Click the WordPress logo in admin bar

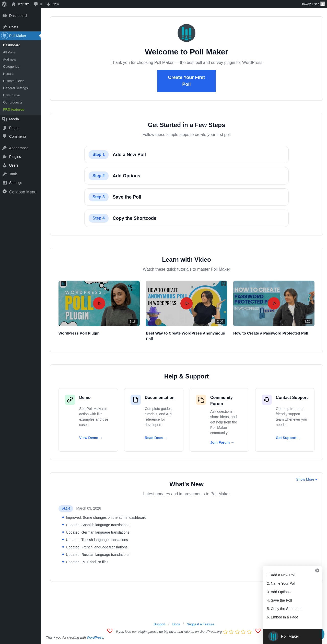coord(4,4)
